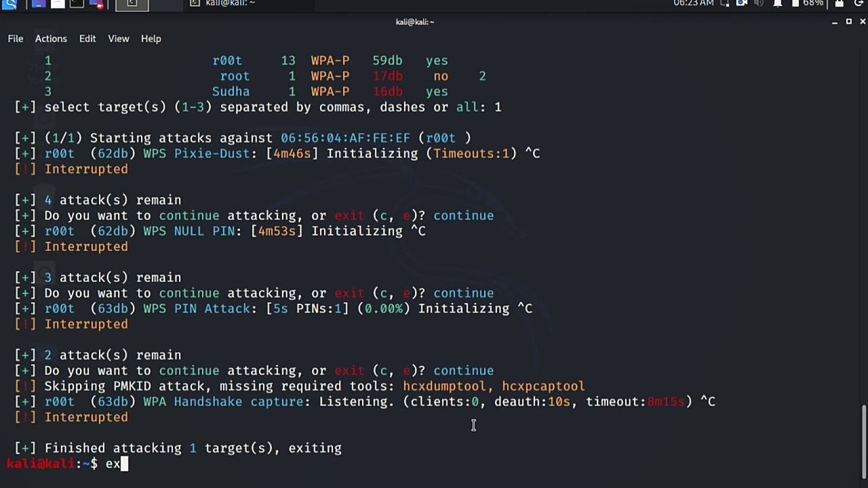Click the 'hcxpcaptool' tool name

coord(543,386)
